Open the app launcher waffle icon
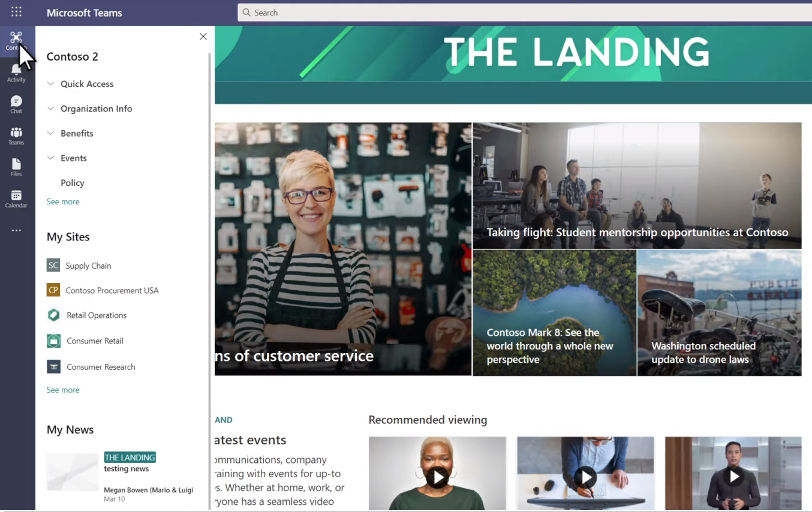The width and height of the screenshot is (812, 512). click(x=16, y=12)
